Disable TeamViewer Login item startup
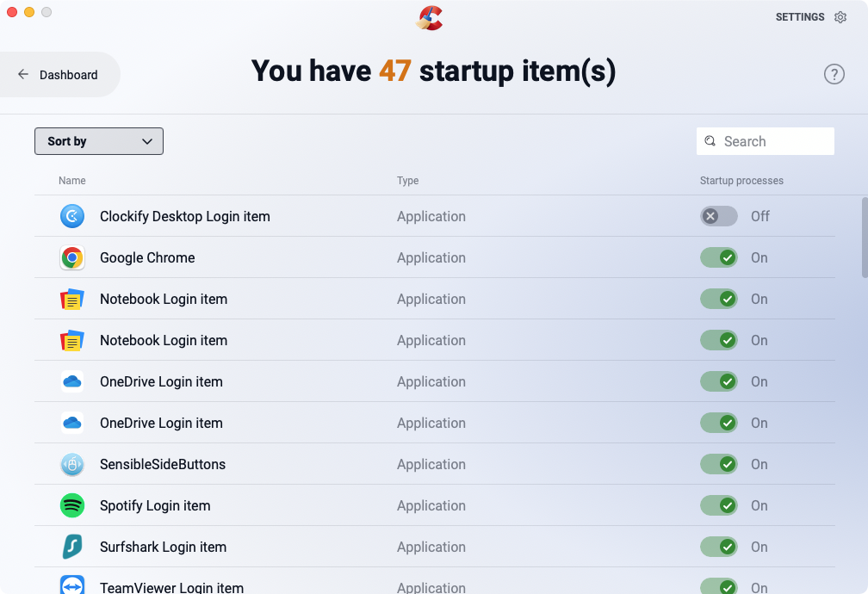This screenshot has height=594, width=868. (718, 586)
